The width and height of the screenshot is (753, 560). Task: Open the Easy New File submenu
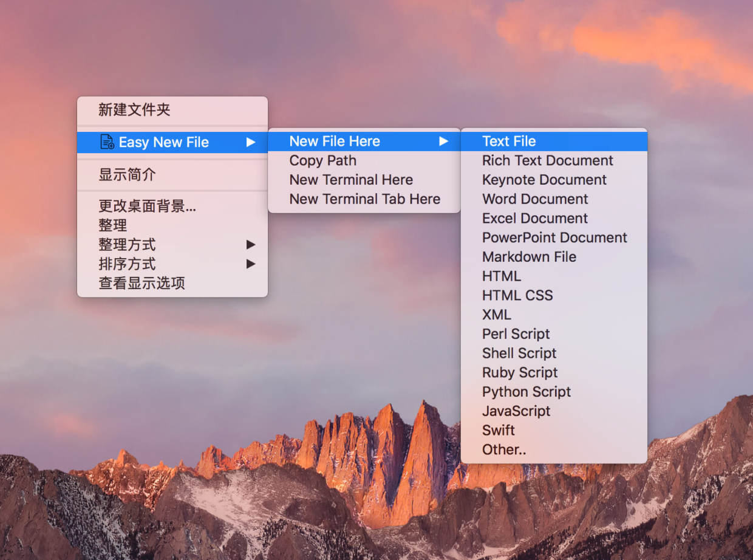[172, 142]
